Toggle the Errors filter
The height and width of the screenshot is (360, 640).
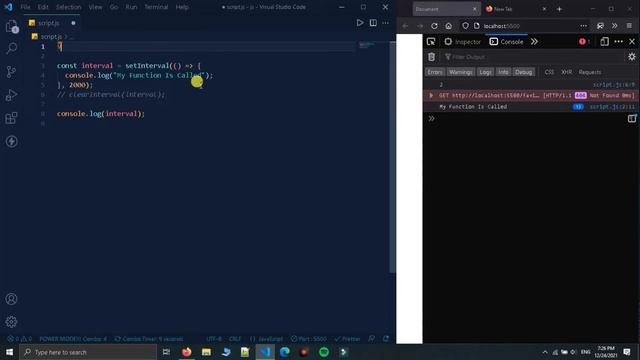click(435, 72)
